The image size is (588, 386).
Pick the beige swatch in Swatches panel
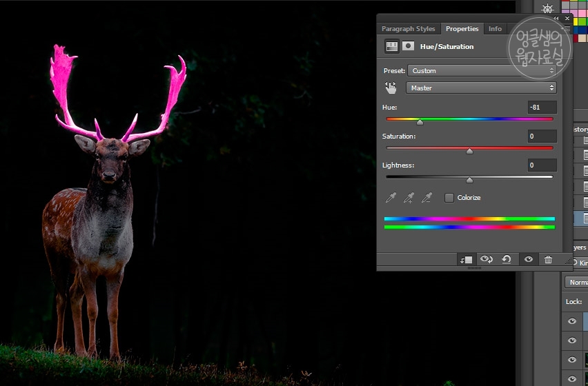click(582, 38)
